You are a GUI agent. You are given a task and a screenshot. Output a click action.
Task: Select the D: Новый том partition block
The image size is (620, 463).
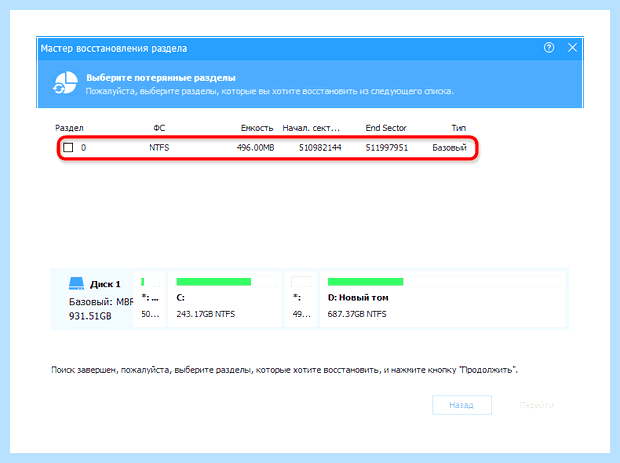444,299
